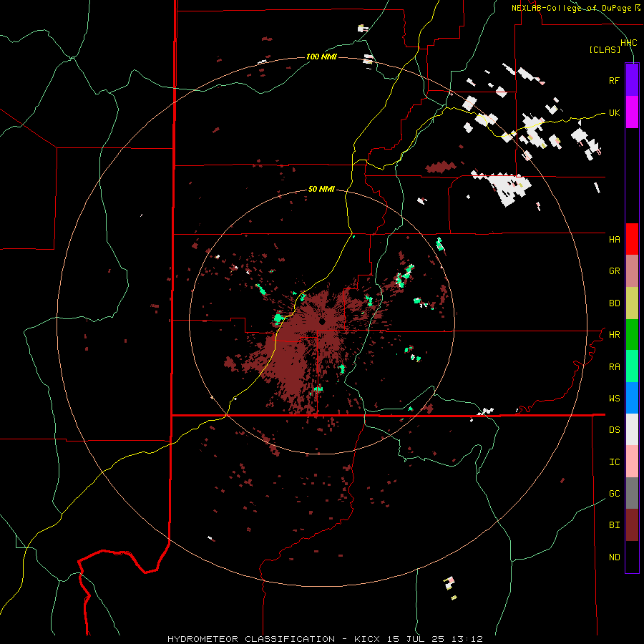Click the [CLAS] legend header

[605, 50]
